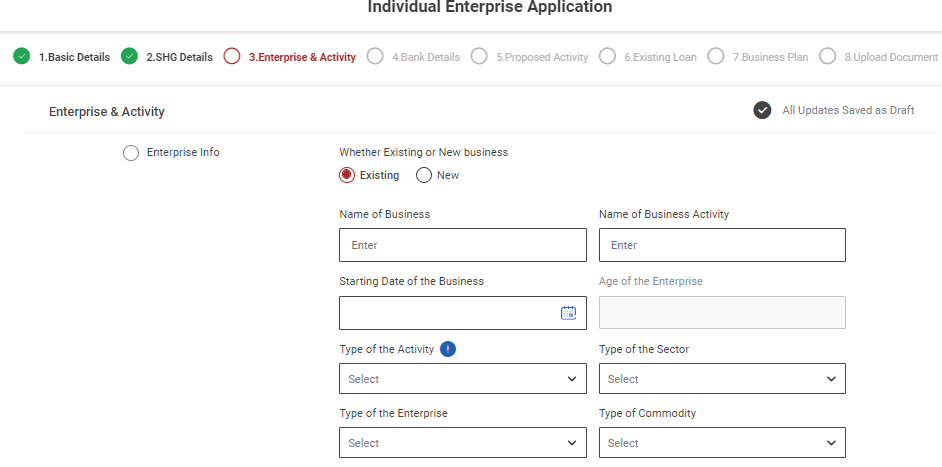Select the Enterprise Info radio option
The height and width of the screenshot is (467, 942).
[x=131, y=153]
